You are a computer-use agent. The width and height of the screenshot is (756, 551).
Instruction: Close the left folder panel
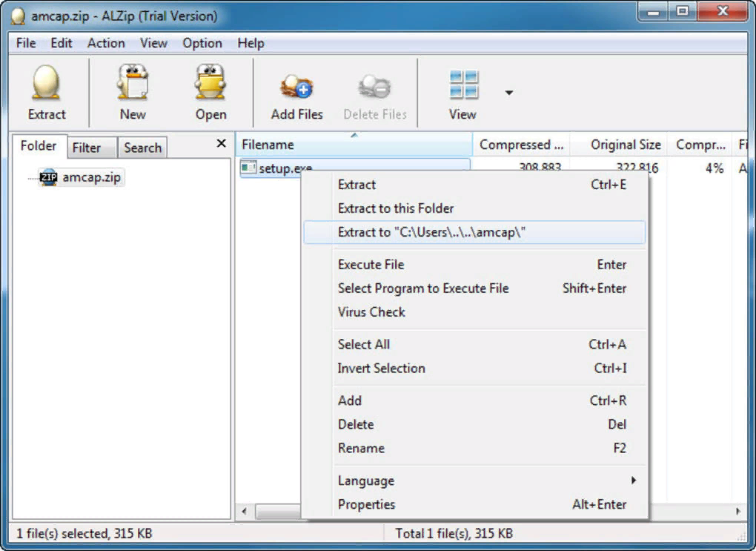(221, 143)
